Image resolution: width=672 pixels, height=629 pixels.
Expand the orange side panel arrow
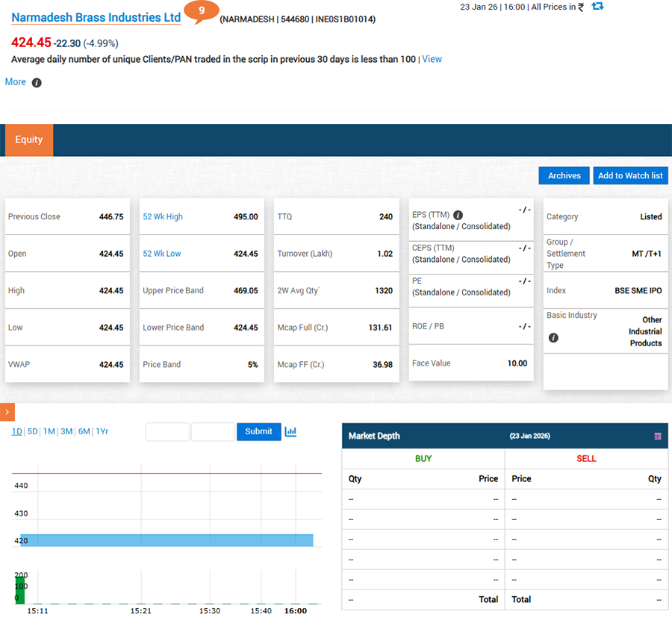coord(7,412)
